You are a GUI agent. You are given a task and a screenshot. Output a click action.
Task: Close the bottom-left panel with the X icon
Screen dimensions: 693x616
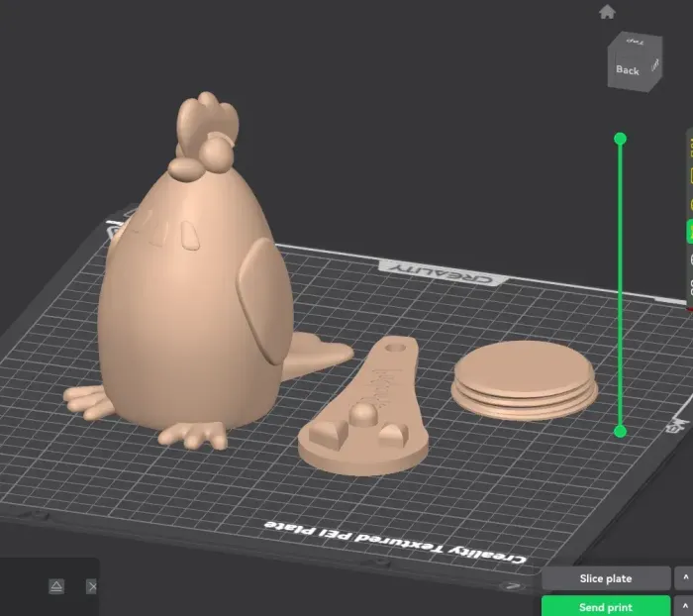point(91,586)
